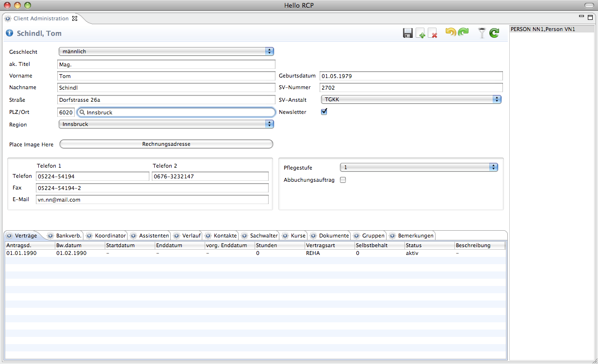Click the Nachname field containing Schindl
598x364 pixels.
coord(166,88)
